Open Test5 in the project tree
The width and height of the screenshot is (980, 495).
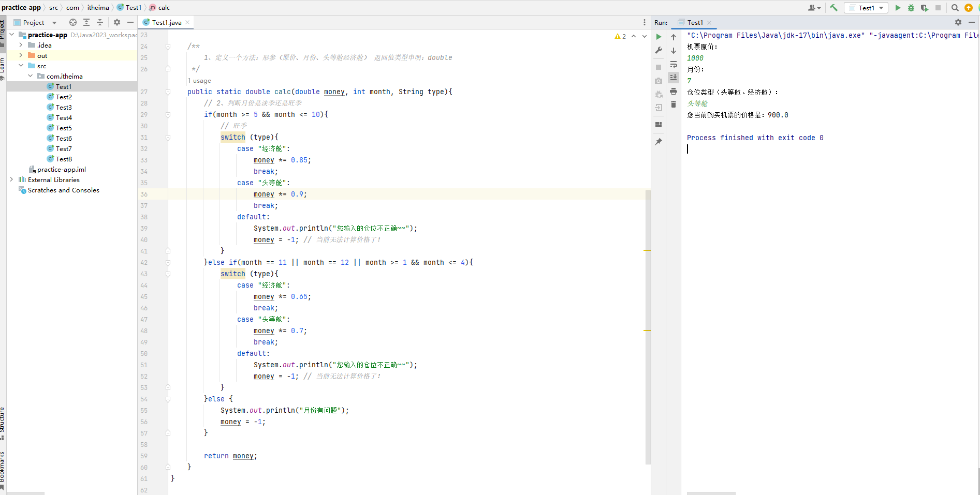coord(64,128)
